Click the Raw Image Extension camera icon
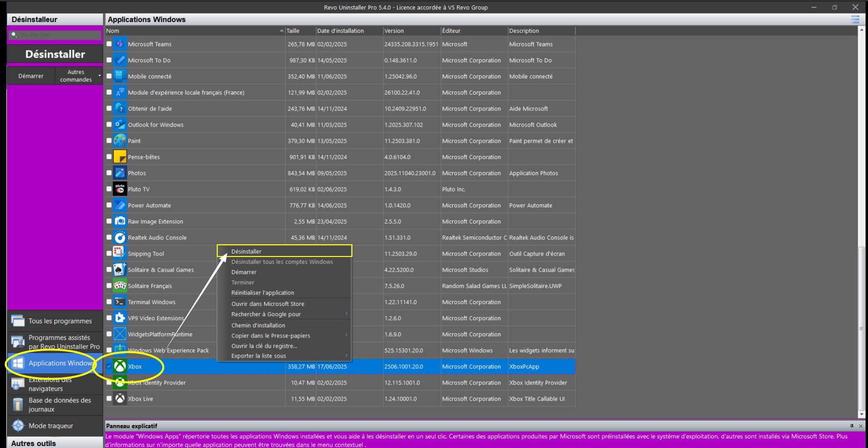The height and width of the screenshot is (448, 868). tap(120, 221)
